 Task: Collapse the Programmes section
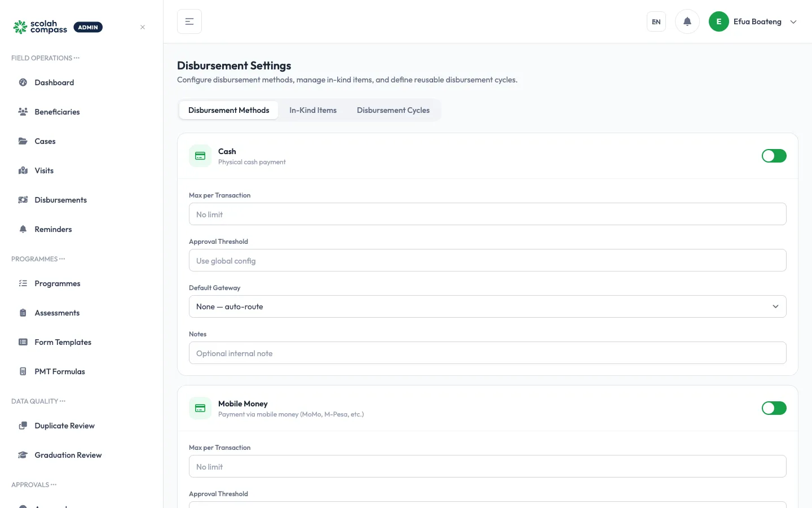tap(38, 259)
